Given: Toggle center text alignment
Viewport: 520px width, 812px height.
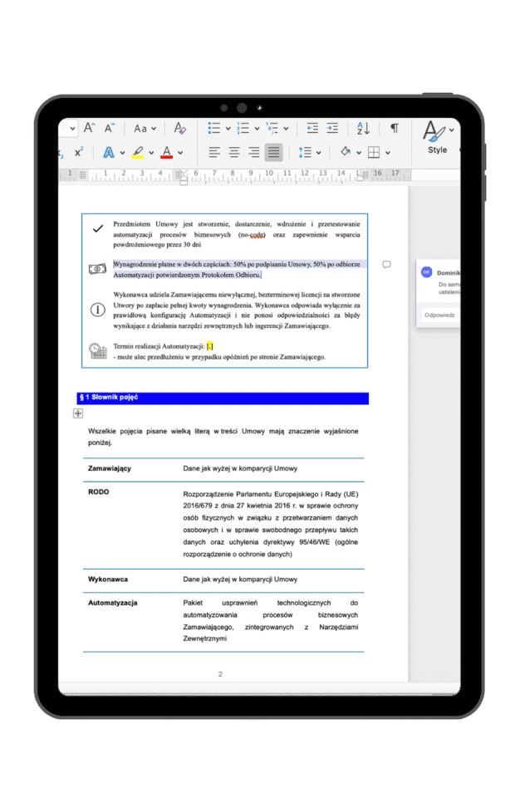Looking at the screenshot, I should pos(234,152).
